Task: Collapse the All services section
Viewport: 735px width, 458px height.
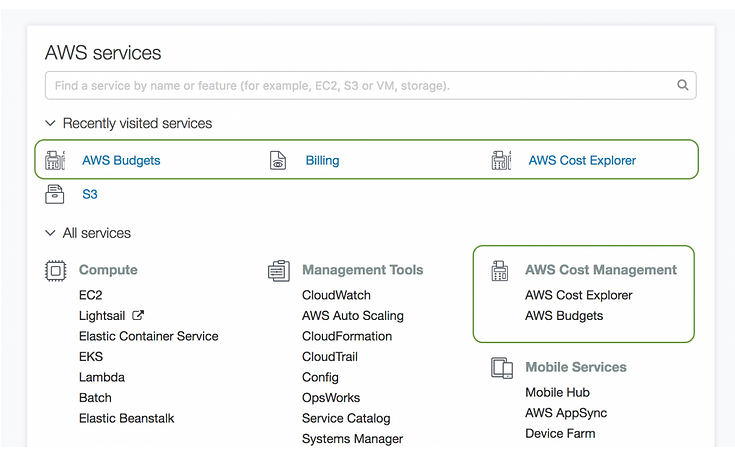Action: (x=50, y=233)
